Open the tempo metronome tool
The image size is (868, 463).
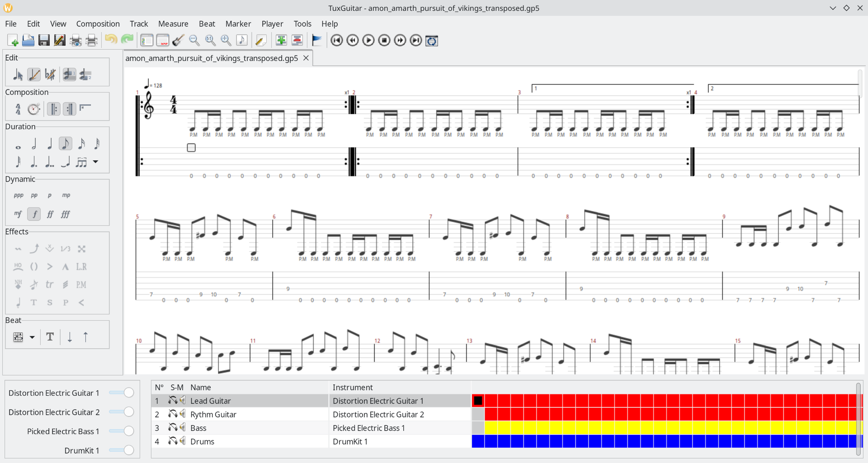[34, 109]
